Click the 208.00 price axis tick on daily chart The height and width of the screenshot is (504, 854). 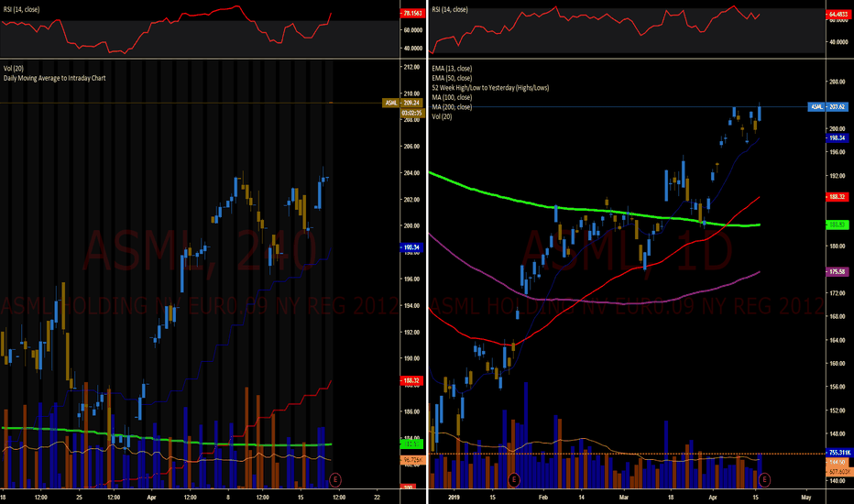pyautogui.click(x=838, y=82)
